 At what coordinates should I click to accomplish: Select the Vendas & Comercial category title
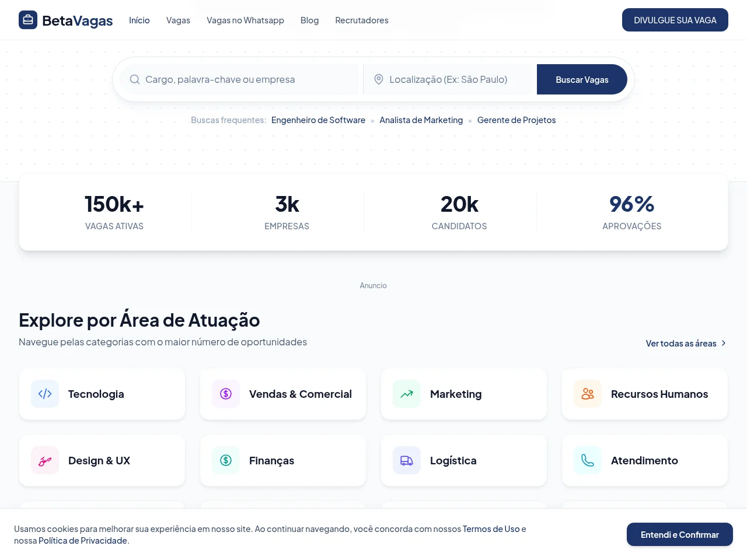tap(301, 394)
